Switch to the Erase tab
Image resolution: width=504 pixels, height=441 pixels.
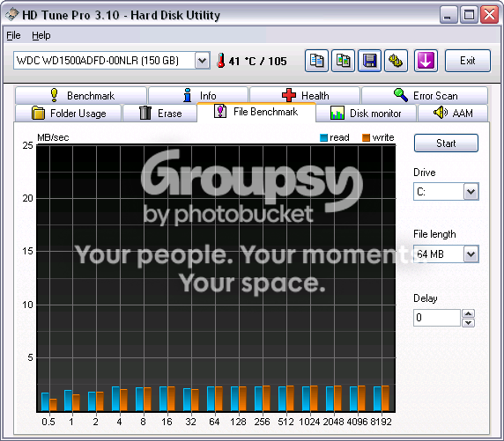tap(159, 113)
